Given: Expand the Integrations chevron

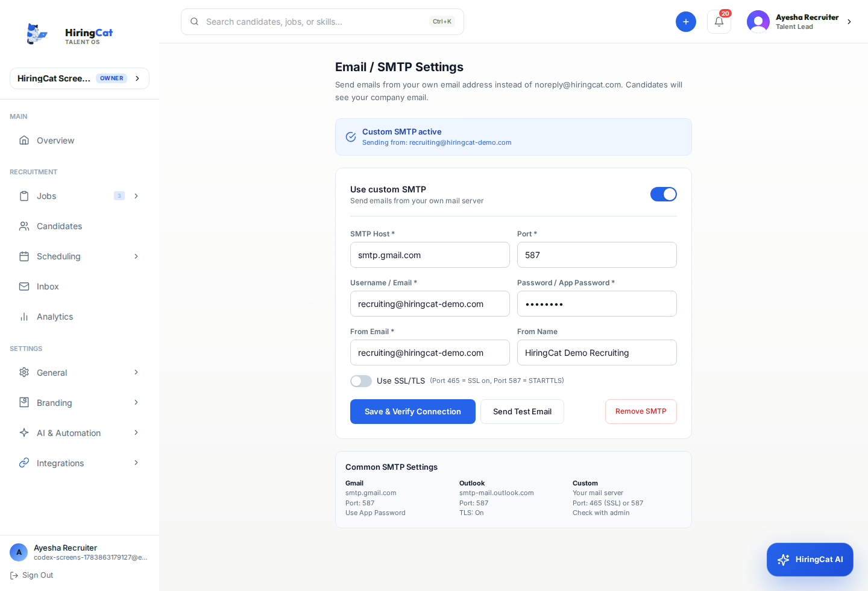Looking at the screenshot, I should tap(136, 463).
